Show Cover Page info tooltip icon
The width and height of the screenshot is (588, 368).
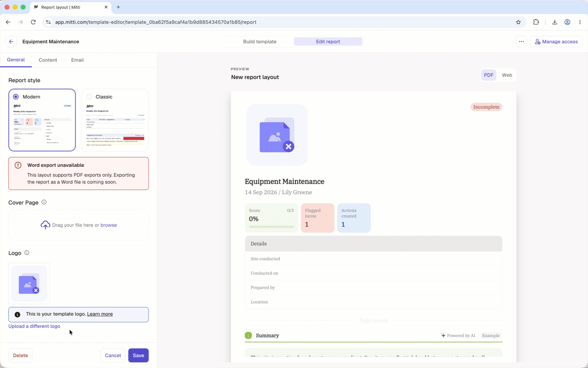(x=44, y=202)
